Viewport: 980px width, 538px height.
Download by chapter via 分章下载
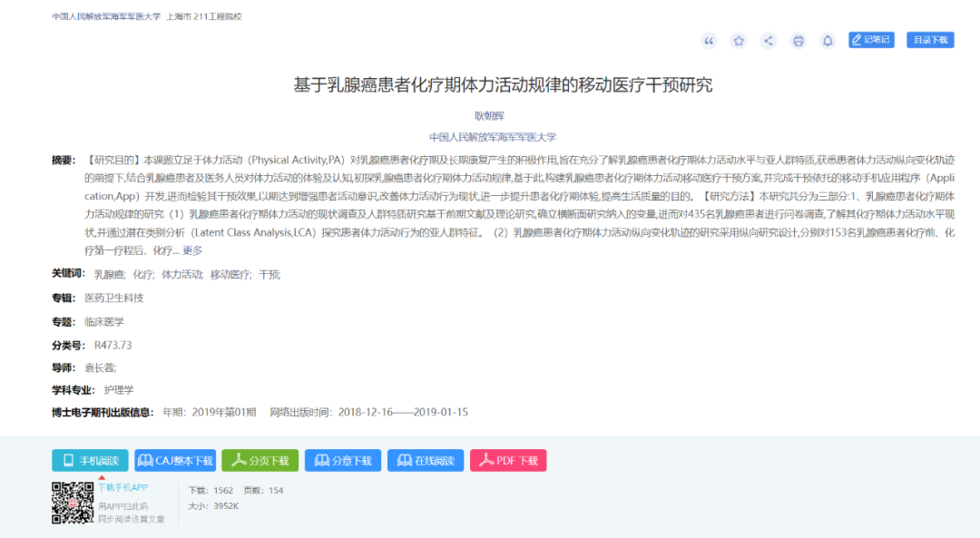[342, 460]
